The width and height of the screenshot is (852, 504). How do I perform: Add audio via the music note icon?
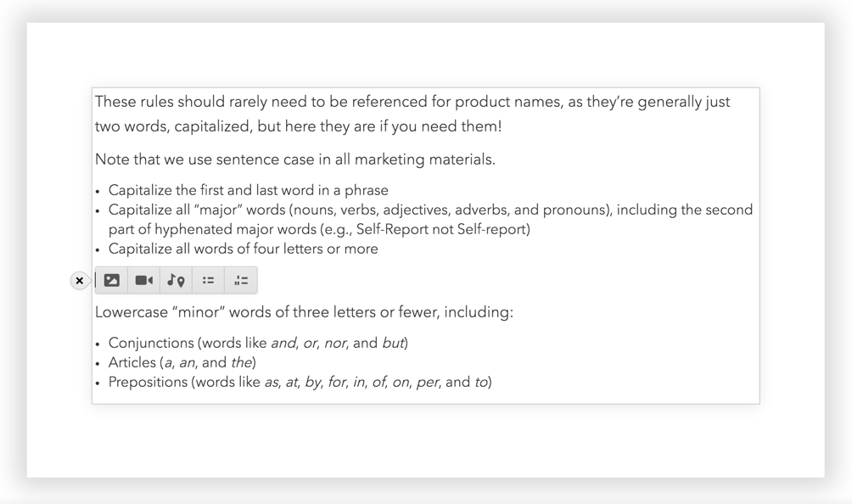[x=176, y=279]
